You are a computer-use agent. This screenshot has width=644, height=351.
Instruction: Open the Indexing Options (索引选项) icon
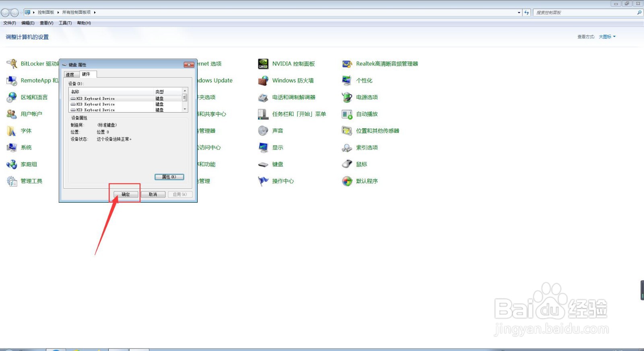347,148
